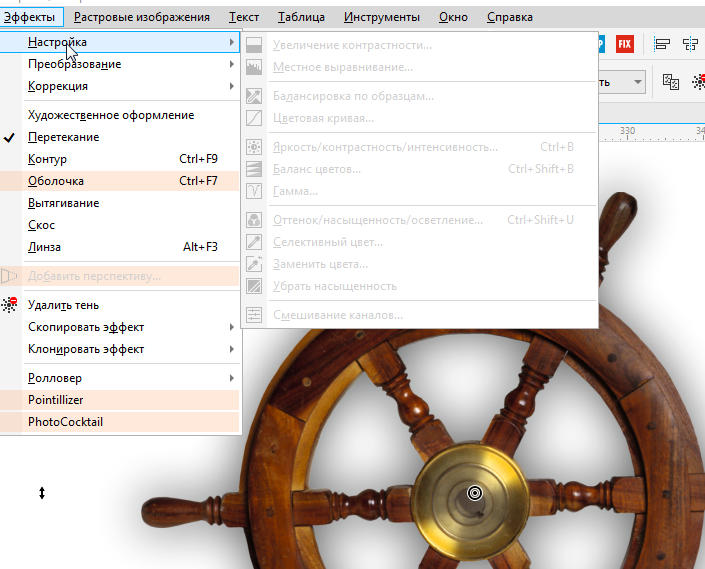Image resolution: width=705 pixels, height=569 pixels.
Task: Expand Настройка submenu arrow
Action: pos(232,42)
